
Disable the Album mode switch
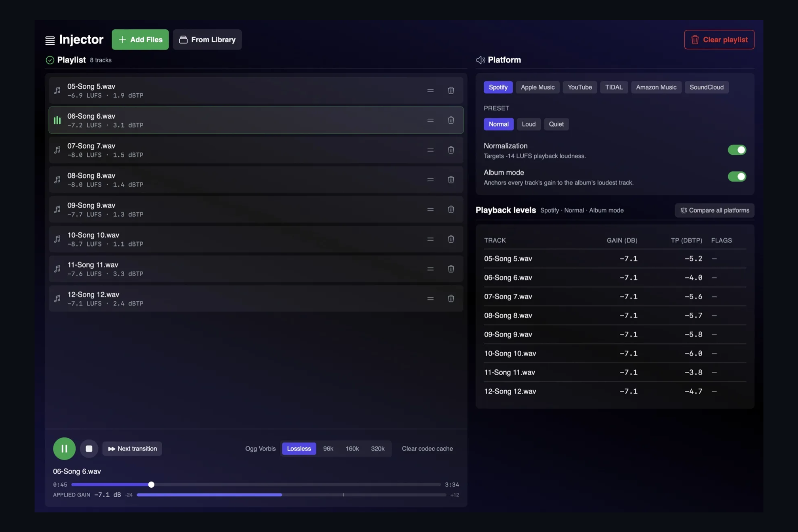pyautogui.click(x=737, y=177)
